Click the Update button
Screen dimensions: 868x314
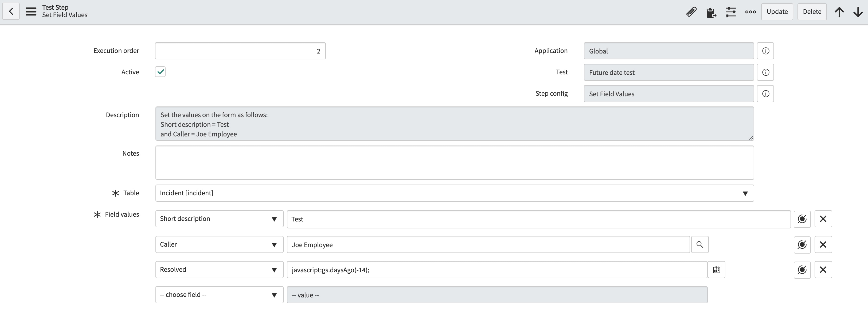(x=777, y=12)
